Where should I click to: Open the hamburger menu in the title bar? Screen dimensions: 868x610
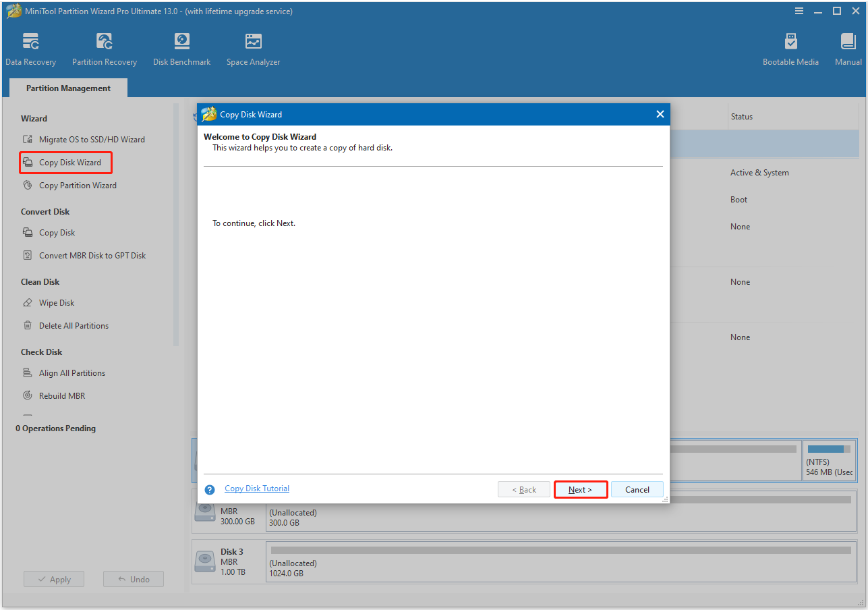pyautogui.click(x=799, y=11)
